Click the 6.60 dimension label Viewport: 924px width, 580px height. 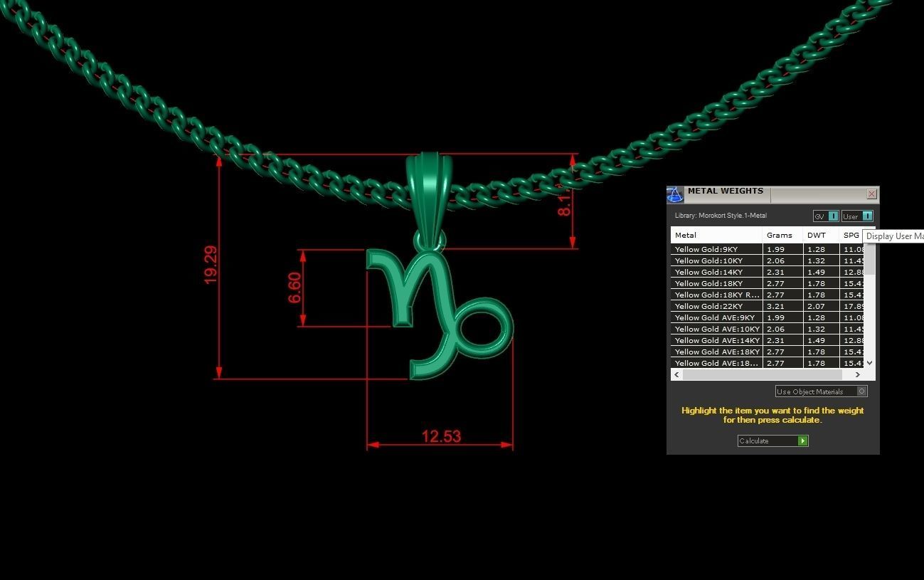tap(295, 288)
